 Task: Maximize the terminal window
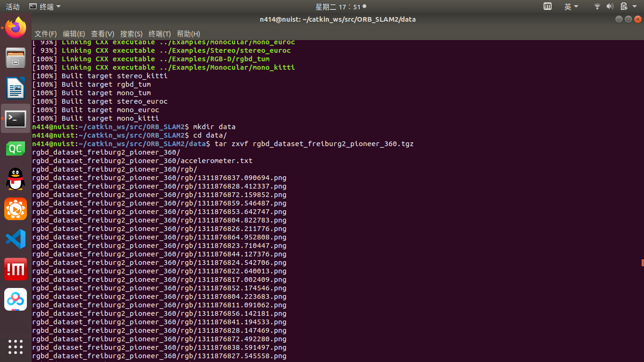(x=628, y=19)
